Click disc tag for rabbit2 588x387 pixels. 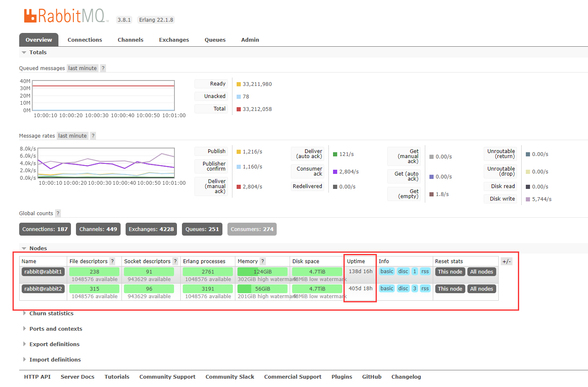(403, 289)
